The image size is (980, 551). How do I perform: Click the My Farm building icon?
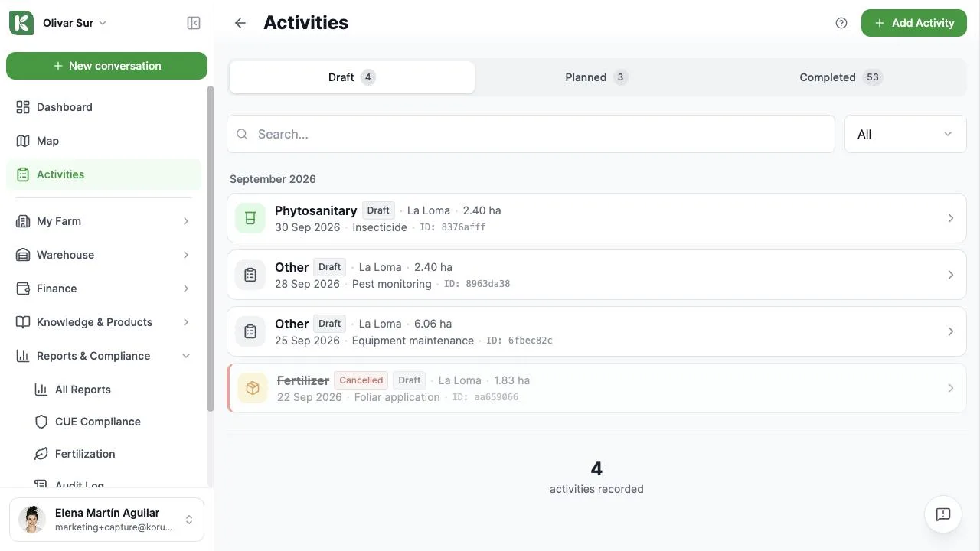point(23,221)
